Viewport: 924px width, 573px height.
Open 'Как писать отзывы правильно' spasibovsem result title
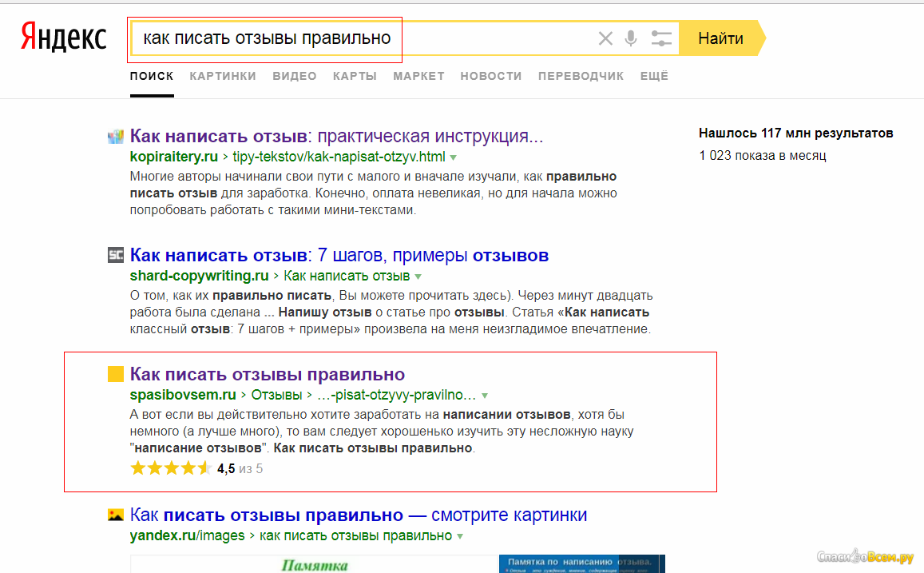267,374
